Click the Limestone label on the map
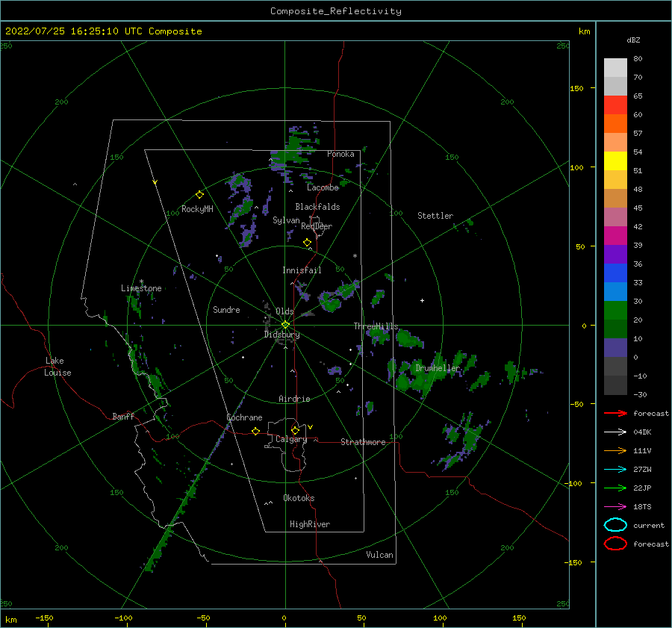The image size is (672, 628). pos(141,288)
